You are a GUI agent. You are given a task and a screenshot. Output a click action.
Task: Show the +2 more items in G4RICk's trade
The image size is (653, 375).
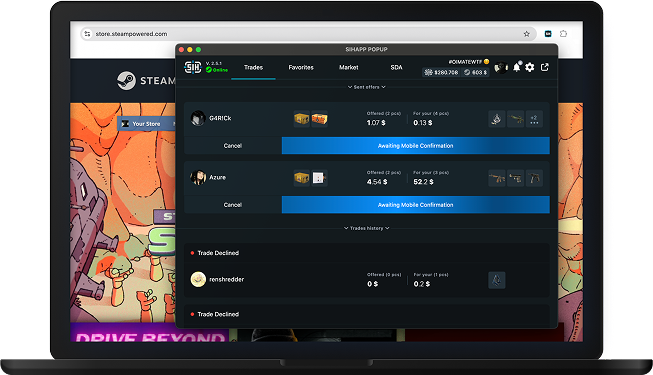pyautogui.click(x=534, y=119)
